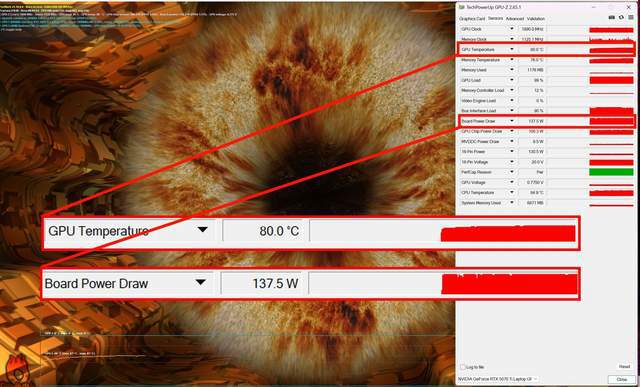Switch to the Graphics Card tab
Viewport: 640px width, 387px height.
[472, 19]
